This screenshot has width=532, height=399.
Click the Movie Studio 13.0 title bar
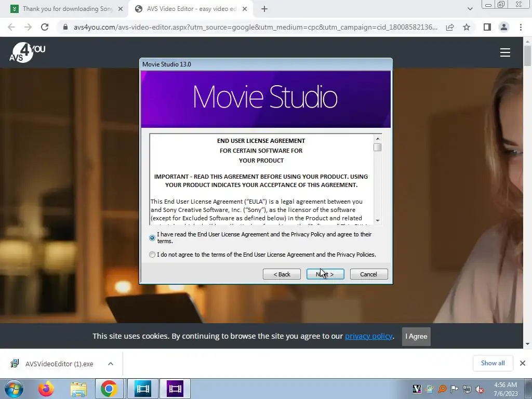pyautogui.click(x=266, y=64)
